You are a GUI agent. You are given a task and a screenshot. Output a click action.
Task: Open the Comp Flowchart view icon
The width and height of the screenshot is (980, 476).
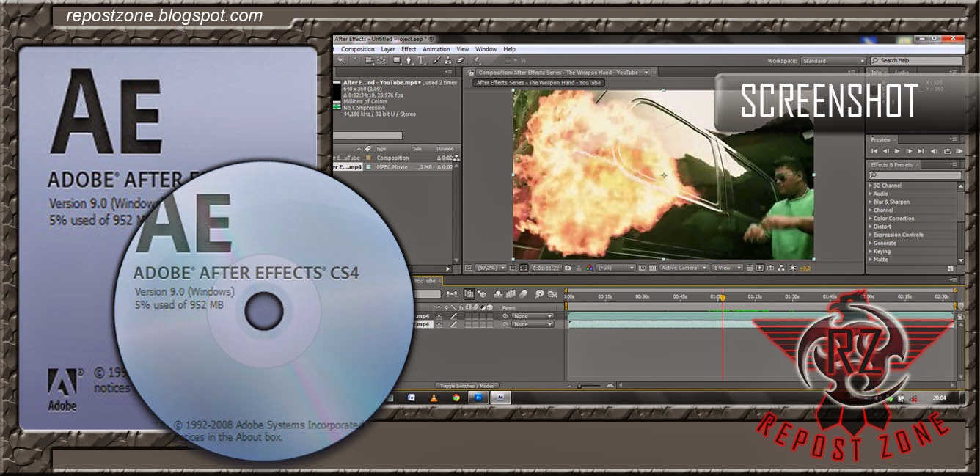[x=780, y=268]
